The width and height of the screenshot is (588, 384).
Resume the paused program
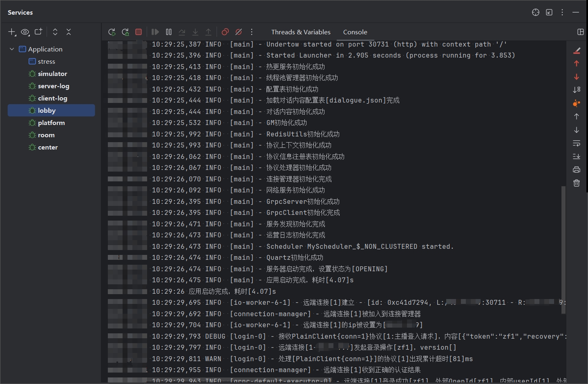tap(155, 32)
